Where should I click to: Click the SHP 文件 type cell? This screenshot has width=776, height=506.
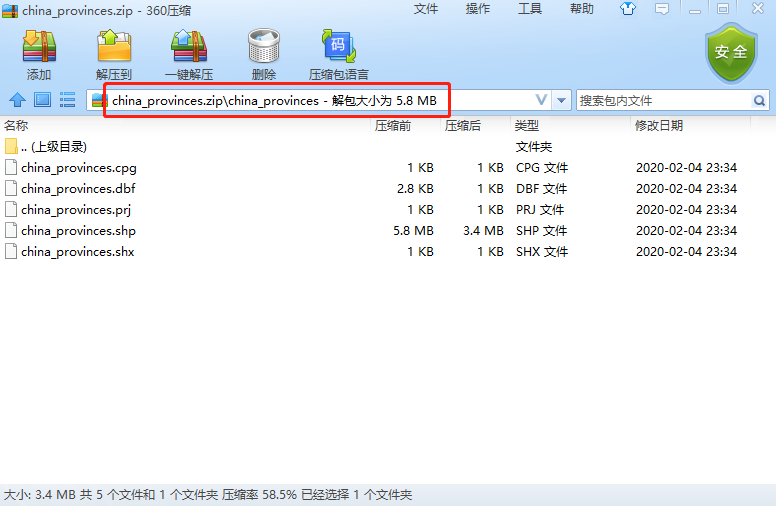[541, 231]
